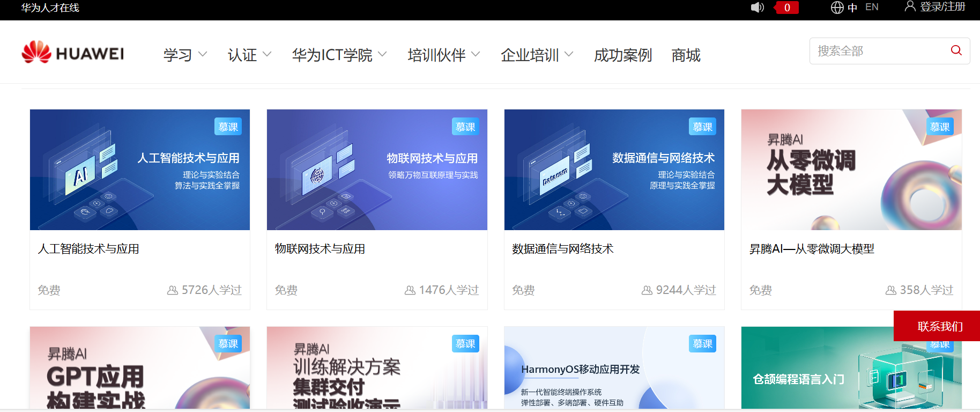This screenshot has height=412, width=980.
Task: Click 慕课 badge on 物联网技术与应用 card
Action: click(x=465, y=127)
